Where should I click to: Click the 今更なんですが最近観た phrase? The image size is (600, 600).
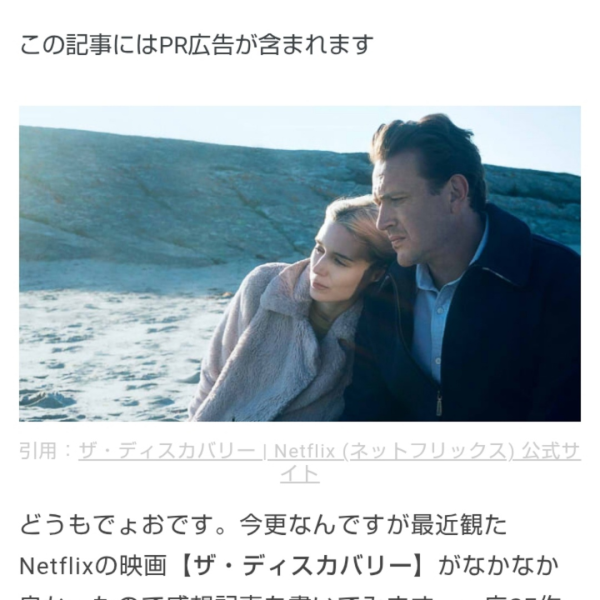373,524
